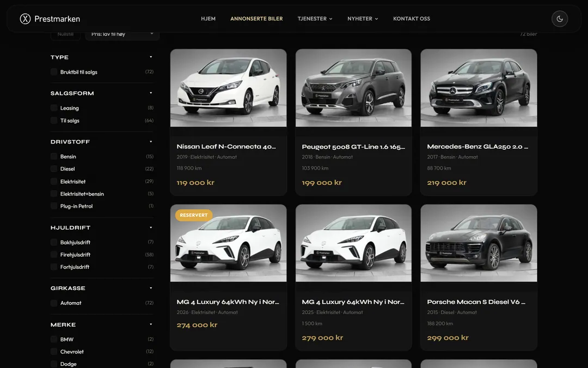Click the 274 000 kr price

(x=197, y=325)
